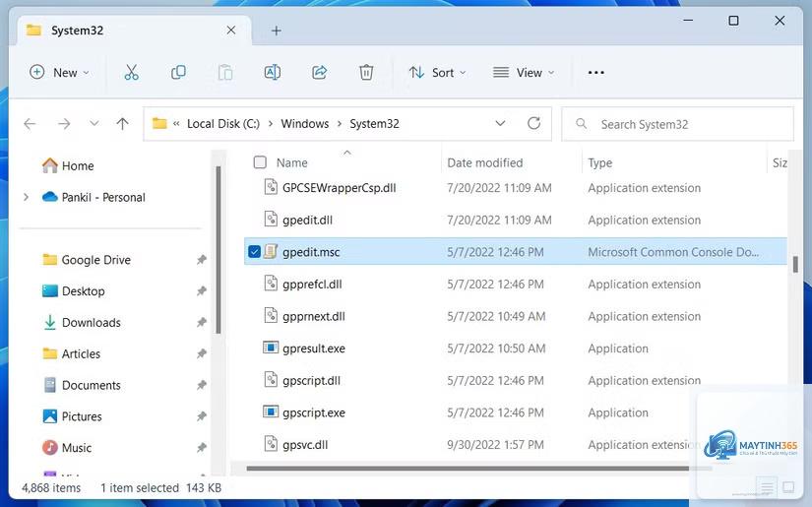
Task: Open the New dropdown menu
Action: click(x=60, y=73)
